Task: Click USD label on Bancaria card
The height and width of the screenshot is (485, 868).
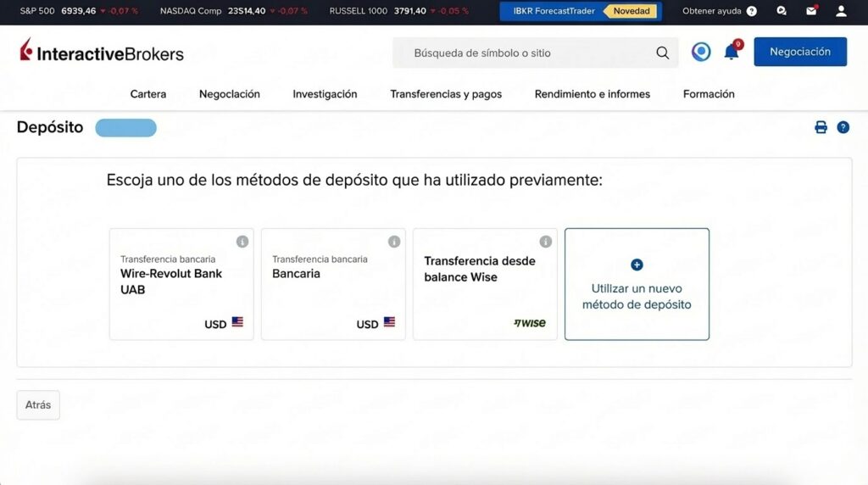Action: [x=367, y=325]
